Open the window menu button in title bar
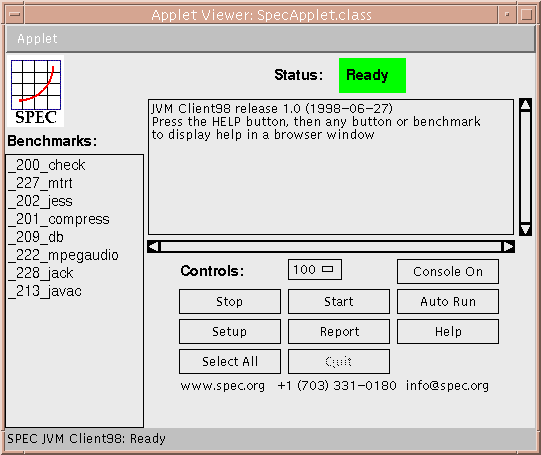 14,14
